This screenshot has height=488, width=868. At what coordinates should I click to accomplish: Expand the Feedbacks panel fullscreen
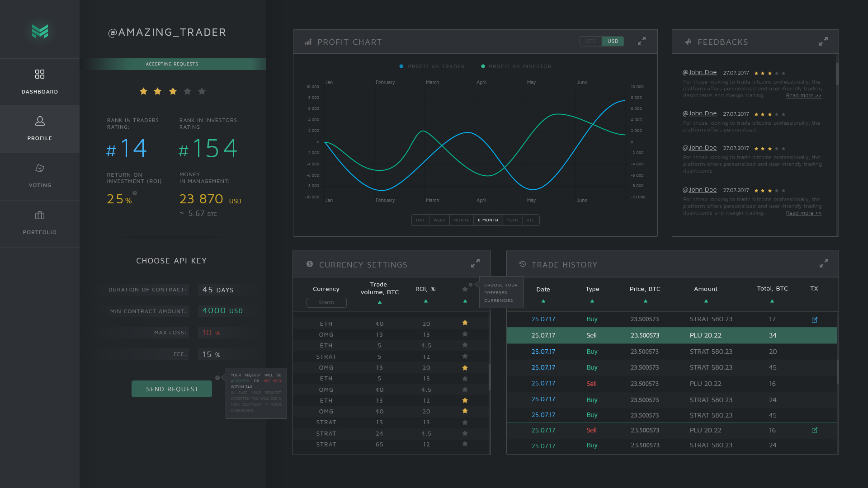click(x=823, y=41)
